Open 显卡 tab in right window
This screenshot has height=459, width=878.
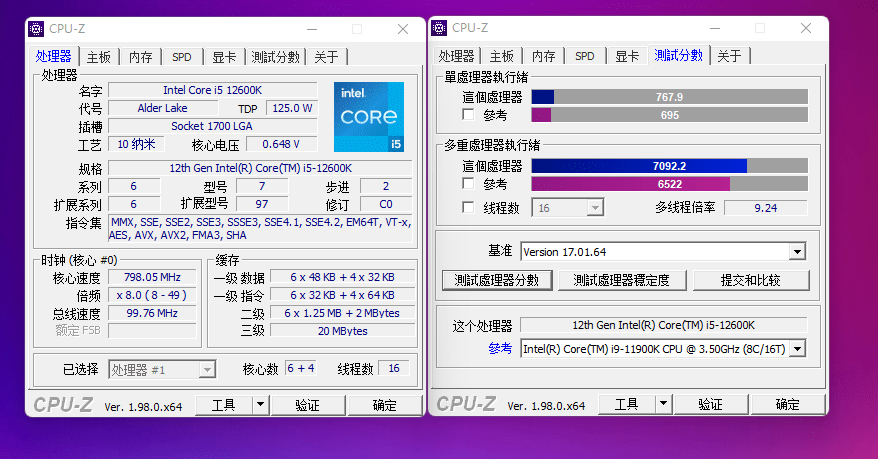click(x=627, y=55)
